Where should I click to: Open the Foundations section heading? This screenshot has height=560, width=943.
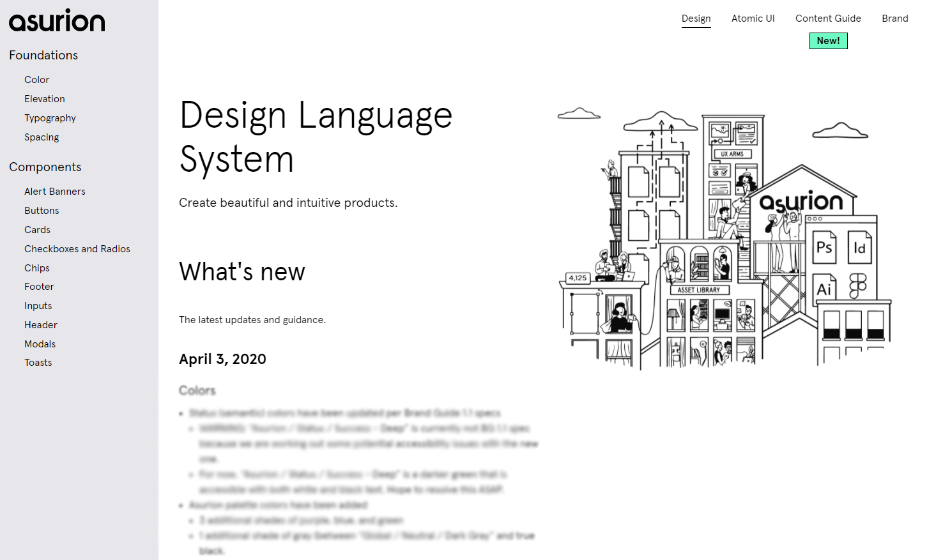tap(43, 56)
